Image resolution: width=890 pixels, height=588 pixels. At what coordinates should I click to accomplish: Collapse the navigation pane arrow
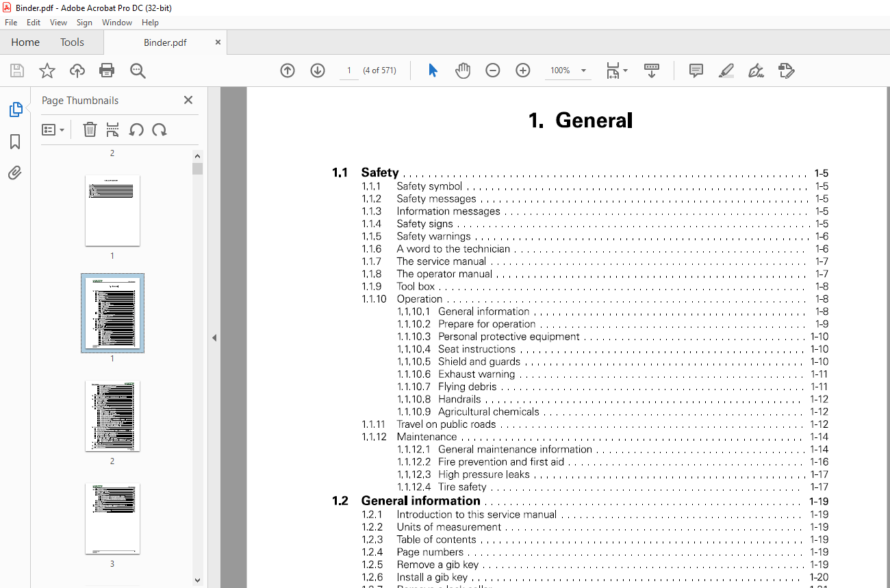coord(214,337)
